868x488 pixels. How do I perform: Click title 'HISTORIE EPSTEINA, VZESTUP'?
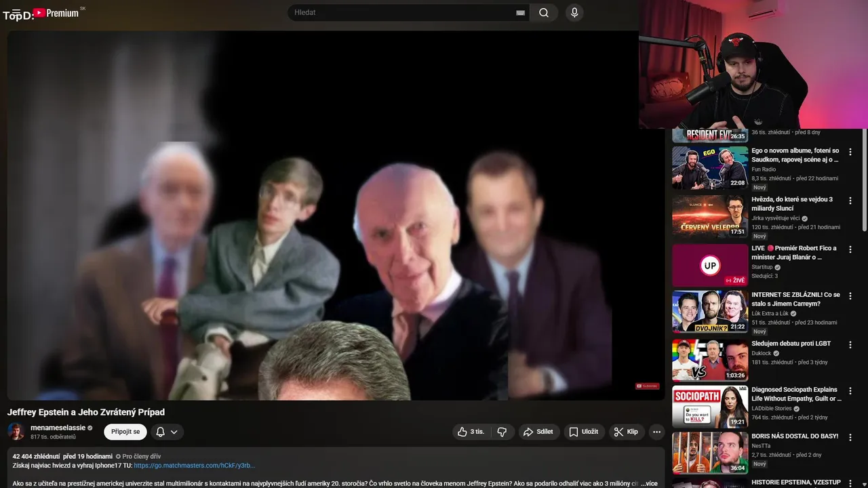point(796,483)
